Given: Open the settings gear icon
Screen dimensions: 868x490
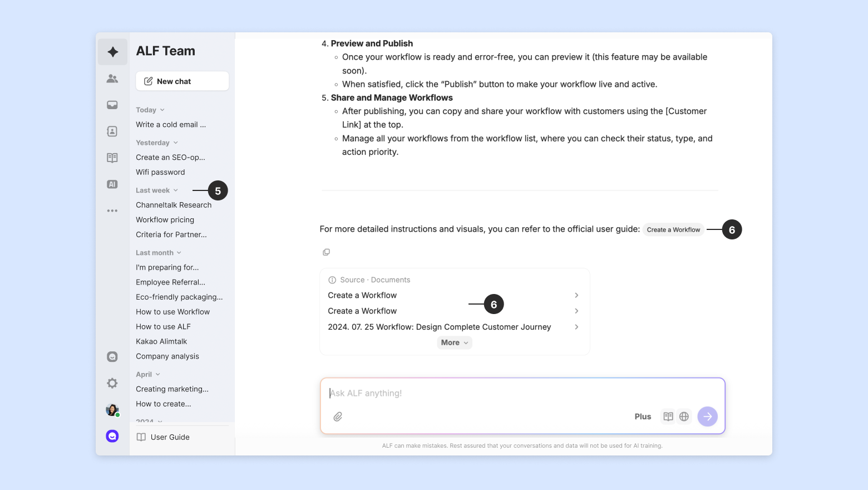Looking at the screenshot, I should (112, 383).
